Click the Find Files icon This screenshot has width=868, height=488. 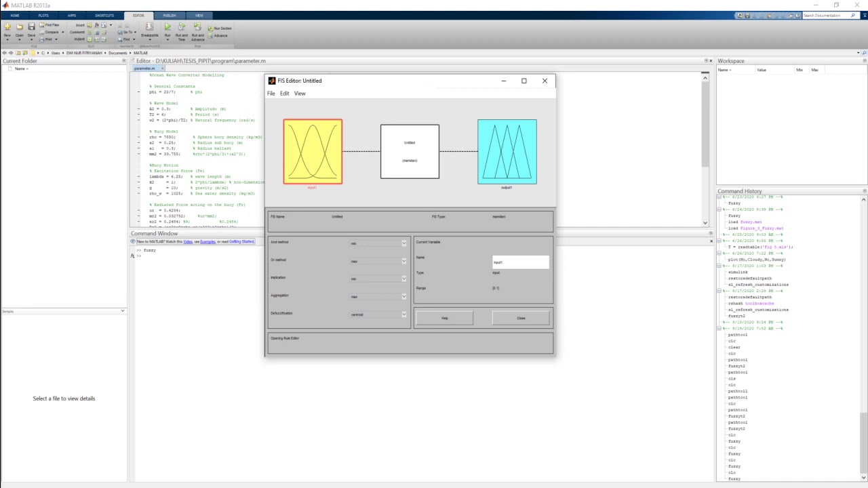(x=43, y=25)
